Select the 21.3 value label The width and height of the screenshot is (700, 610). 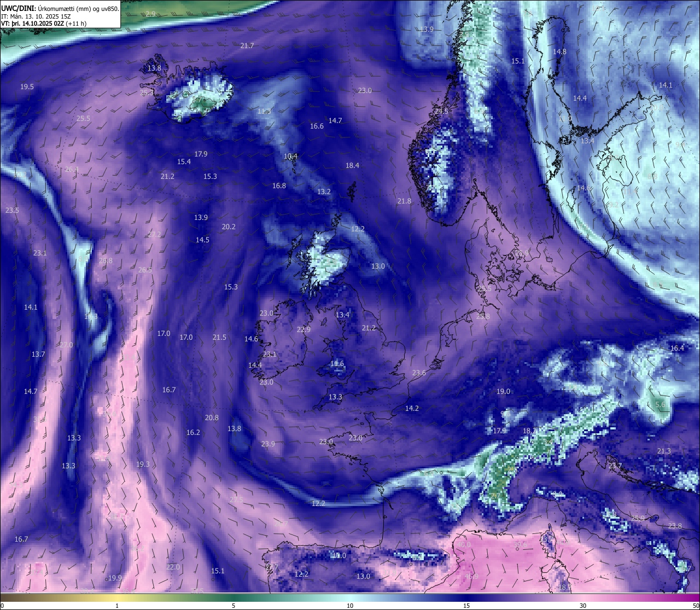(664, 451)
